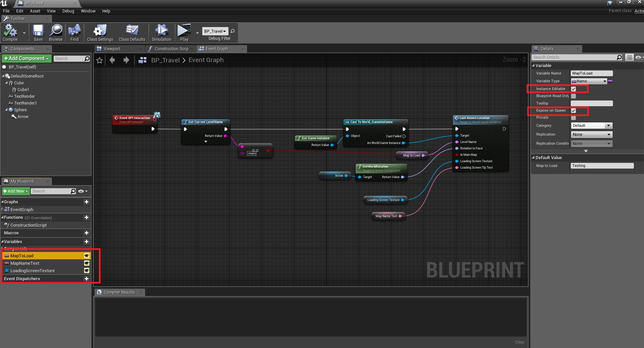Switch to the Viewport tab

112,49
